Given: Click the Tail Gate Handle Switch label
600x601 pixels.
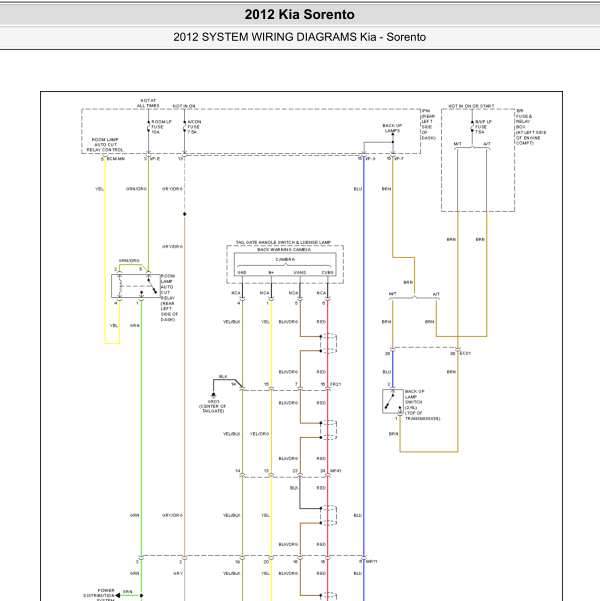Looking at the screenshot, I should coord(283,242).
